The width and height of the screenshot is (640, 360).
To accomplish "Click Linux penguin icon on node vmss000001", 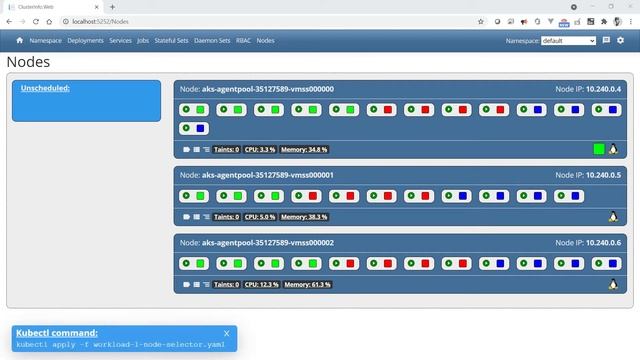I will click(x=613, y=216).
